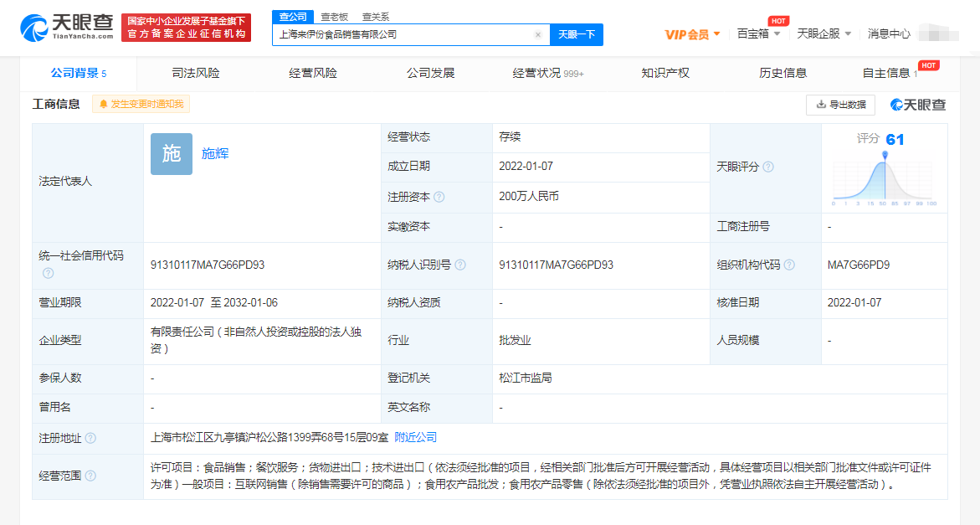The height and width of the screenshot is (525, 980).
Task: Click help icon next to 注册资本
Action: pyautogui.click(x=439, y=198)
